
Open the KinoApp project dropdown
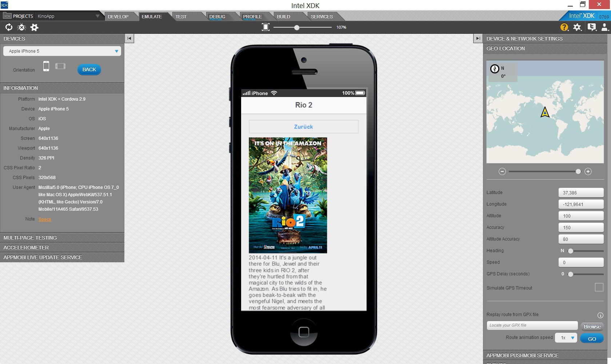coord(69,16)
